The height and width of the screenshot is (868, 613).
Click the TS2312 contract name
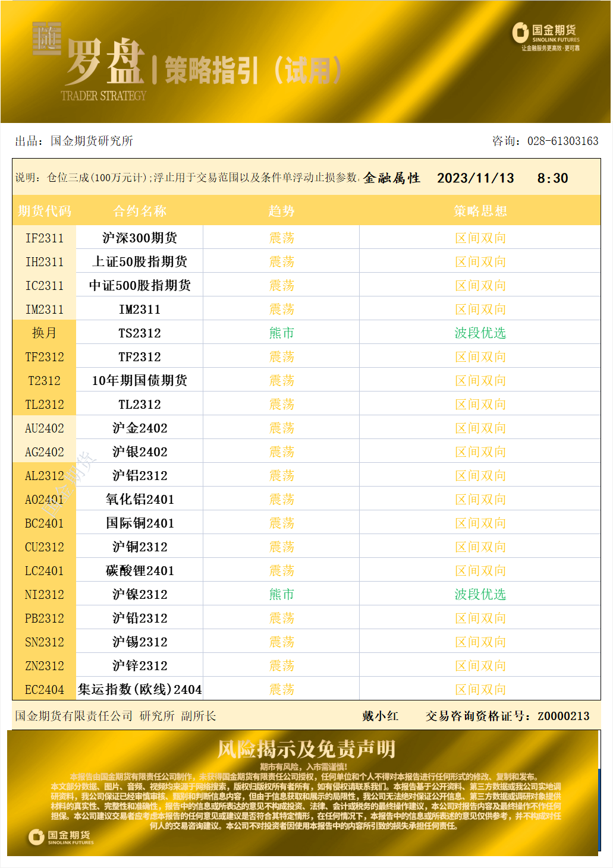[x=140, y=333]
